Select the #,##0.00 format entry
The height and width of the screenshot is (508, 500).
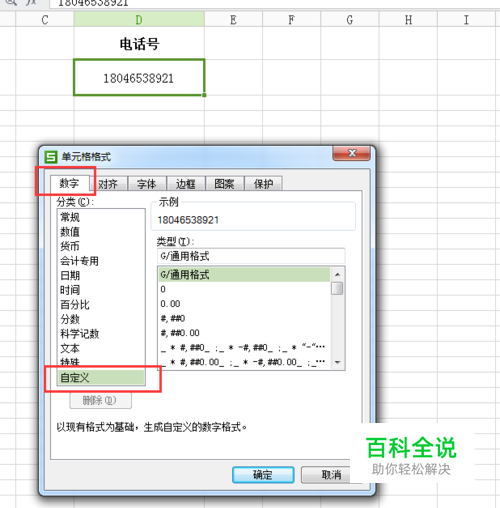(x=244, y=333)
